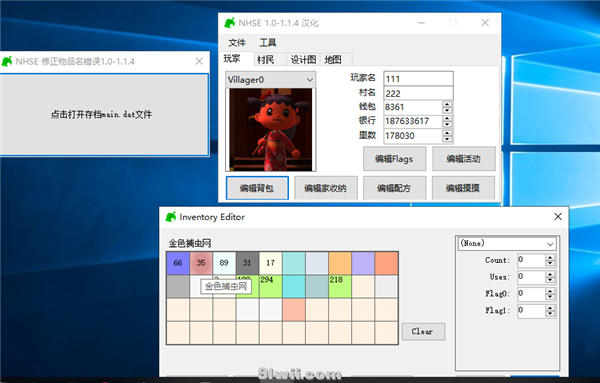
Task: Decrease 钱包 with the down arrow
Action: [x=447, y=110]
